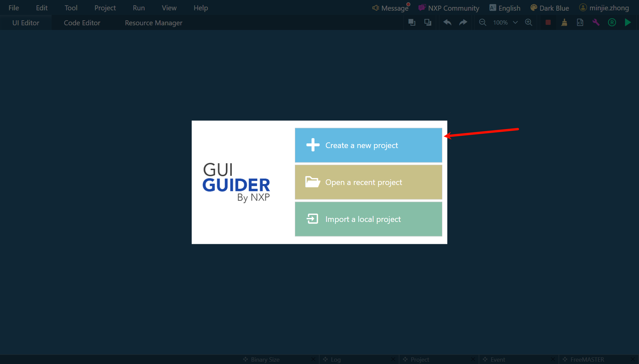Click the red stop square icon
This screenshot has width=639, height=364.
pos(548,23)
